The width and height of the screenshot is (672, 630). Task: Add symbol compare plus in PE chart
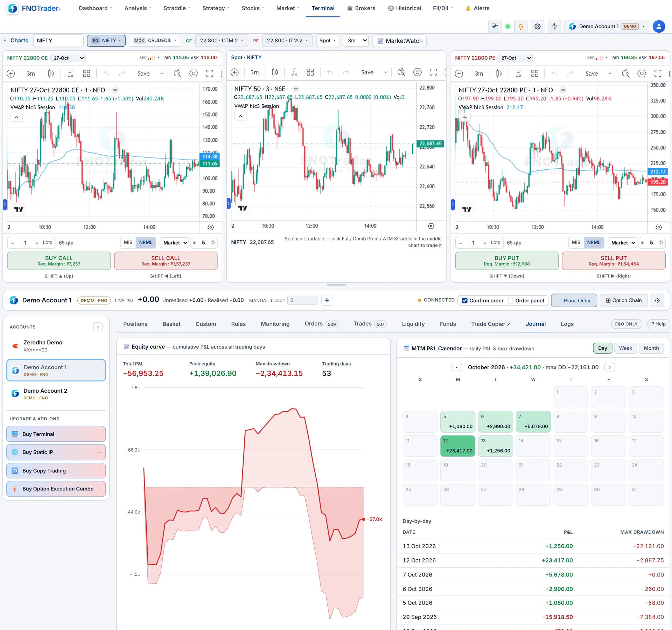click(459, 73)
